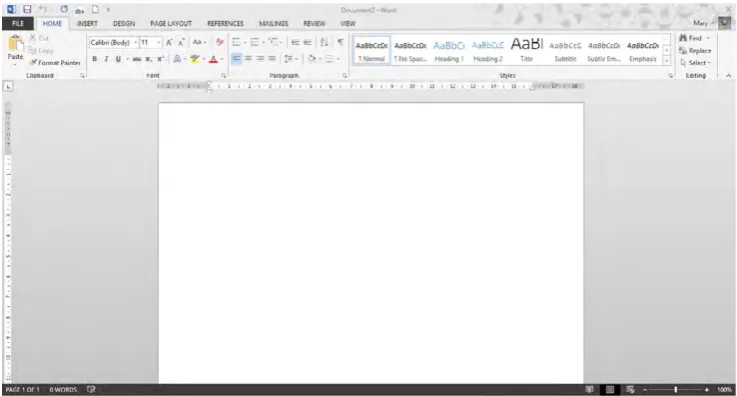This screenshot has width=737, height=396.
Task: Click the Text Effects outlined A icon
Action: tap(177, 59)
